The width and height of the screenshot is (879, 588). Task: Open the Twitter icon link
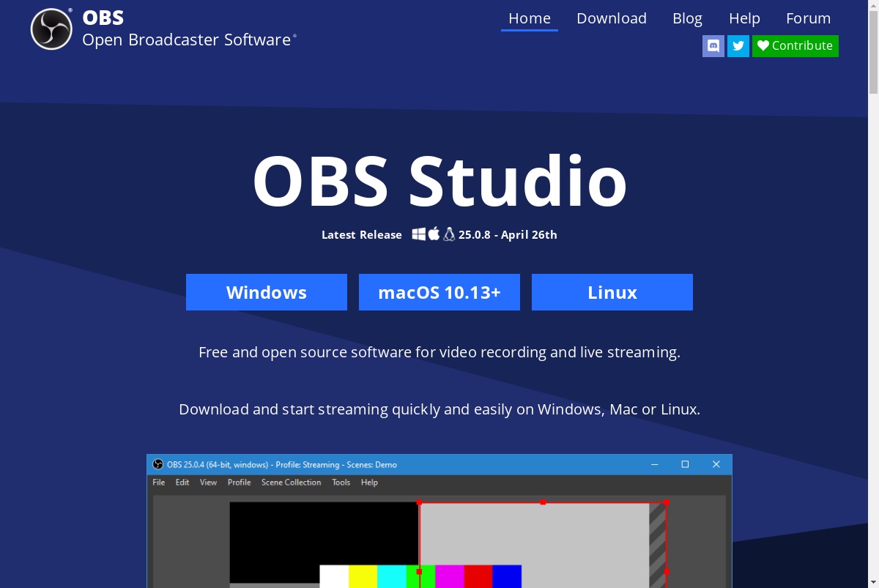tap(738, 46)
